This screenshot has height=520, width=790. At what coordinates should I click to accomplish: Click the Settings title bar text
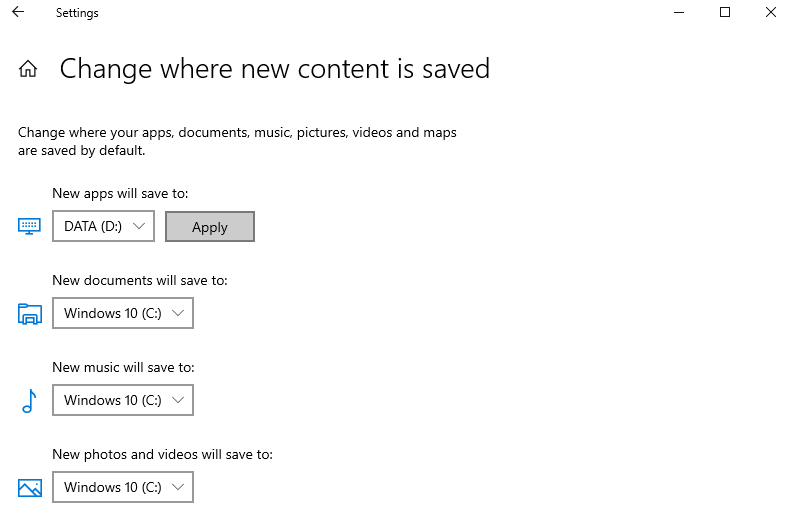(77, 13)
